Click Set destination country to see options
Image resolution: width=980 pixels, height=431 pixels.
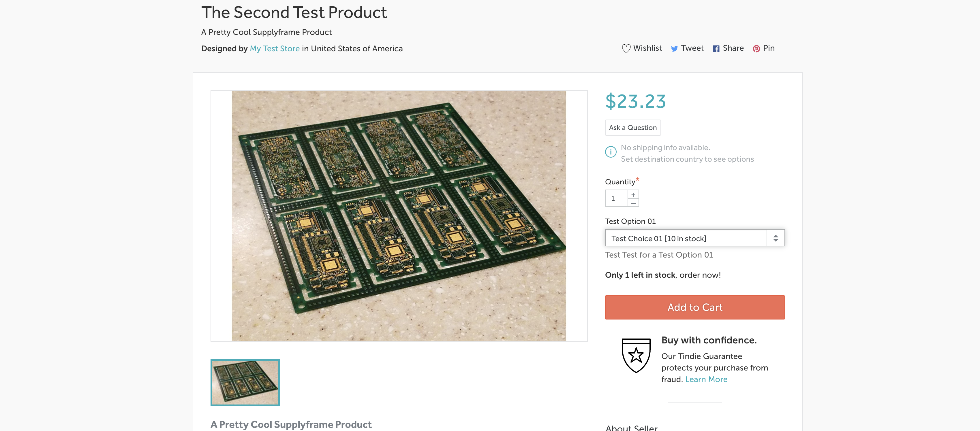click(x=687, y=159)
